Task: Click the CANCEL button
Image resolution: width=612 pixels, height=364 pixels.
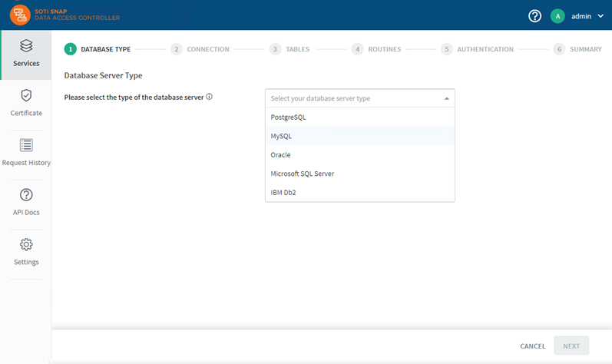Action: [532, 346]
